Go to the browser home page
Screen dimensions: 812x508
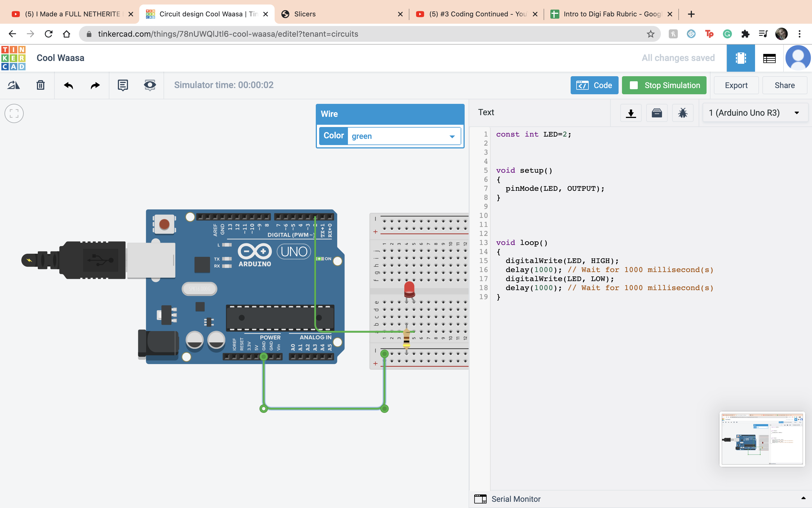[67, 34]
